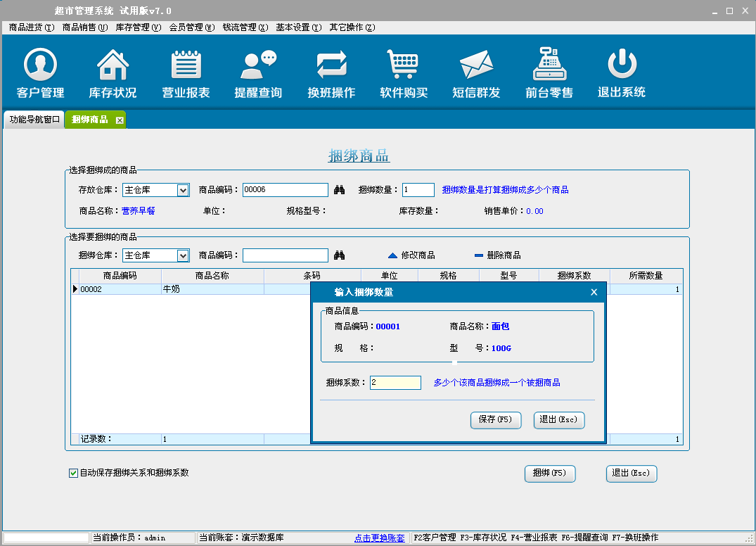Open 前台零售 cash register icon

[549, 73]
